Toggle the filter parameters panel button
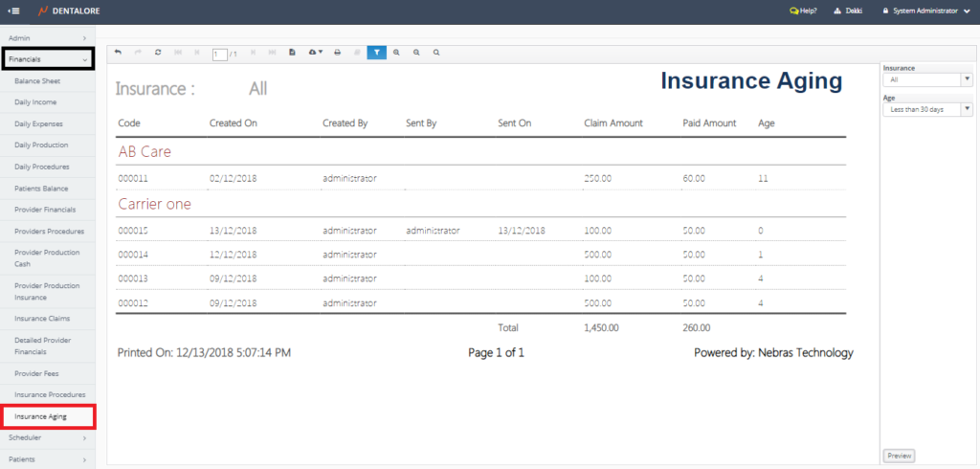Screen dimensions: 980x469 coord(376,53)
